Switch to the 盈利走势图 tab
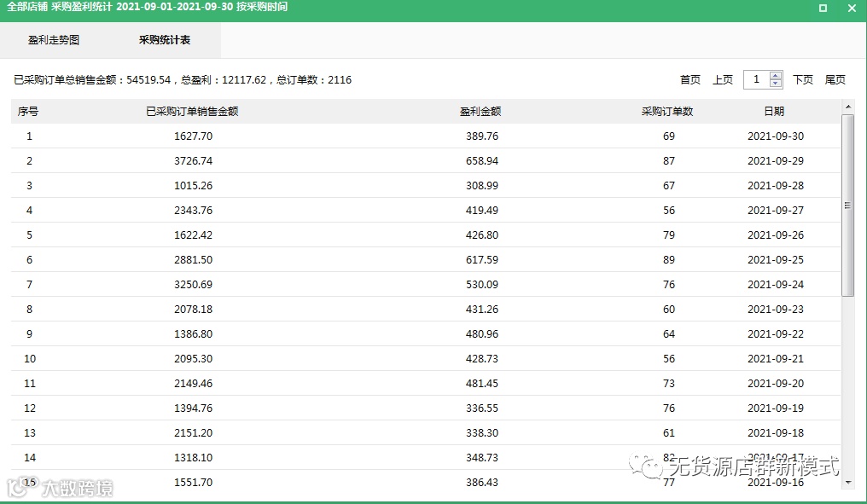This screenshot has height=504, width=867. [54, 40]
